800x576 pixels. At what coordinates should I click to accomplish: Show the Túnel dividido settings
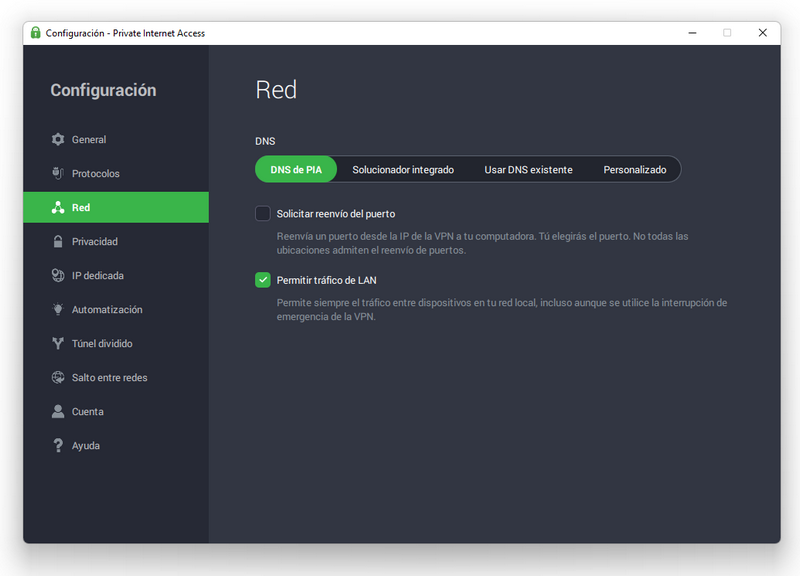click(116, 343)
